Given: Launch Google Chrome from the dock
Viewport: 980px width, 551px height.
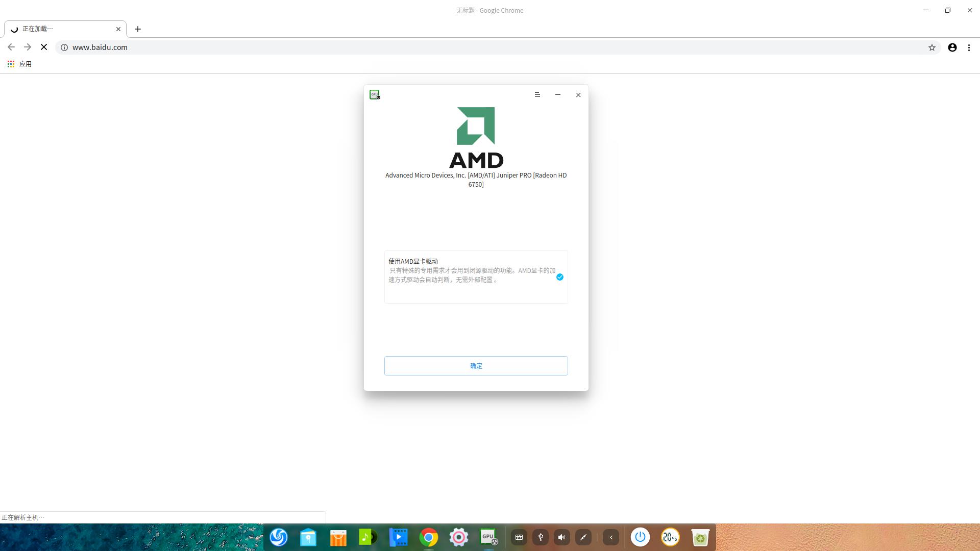Looking at the screenshot, I should point(428,537).
